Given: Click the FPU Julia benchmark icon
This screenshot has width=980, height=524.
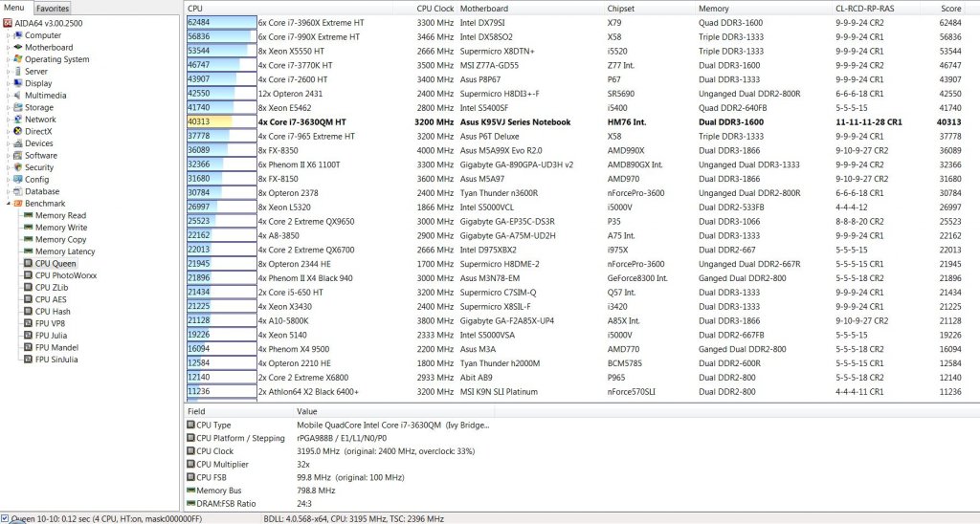Looking at the screenshot, I should 29,336.
